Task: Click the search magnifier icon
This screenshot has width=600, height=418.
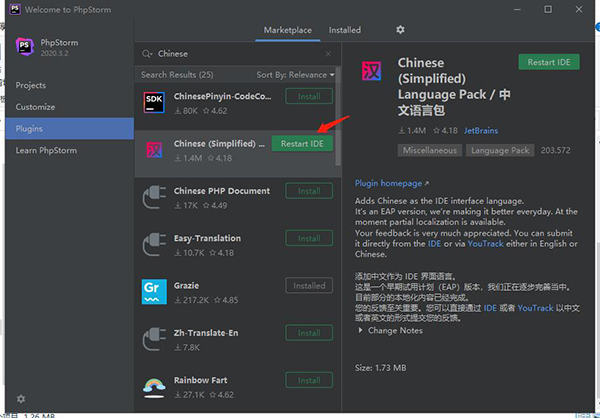Action: [x=147, y=54]
